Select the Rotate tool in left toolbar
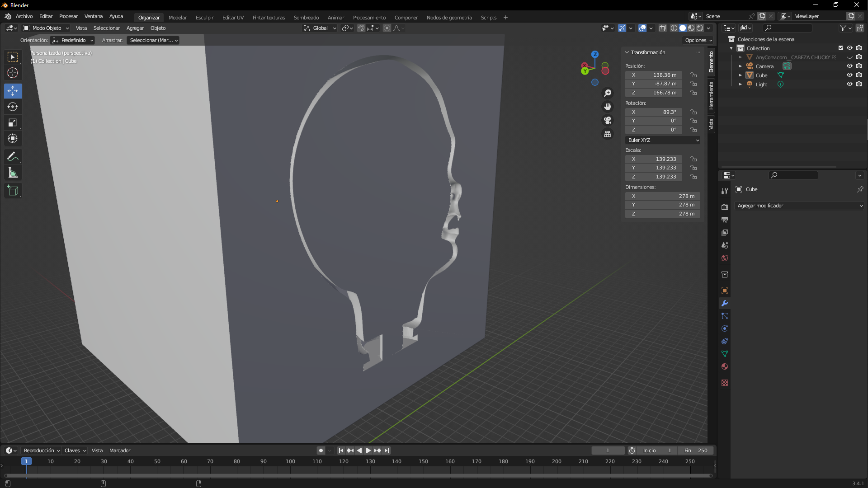 [13, 107]
